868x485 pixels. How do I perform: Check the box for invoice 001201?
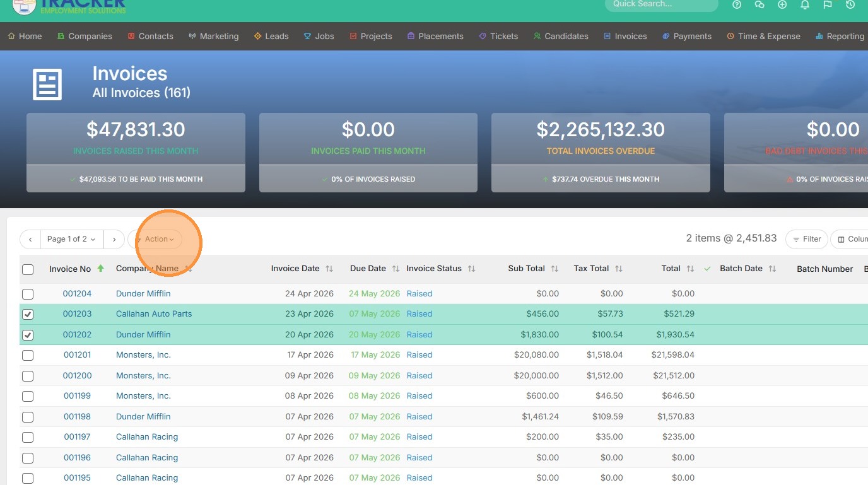(28, 356)
